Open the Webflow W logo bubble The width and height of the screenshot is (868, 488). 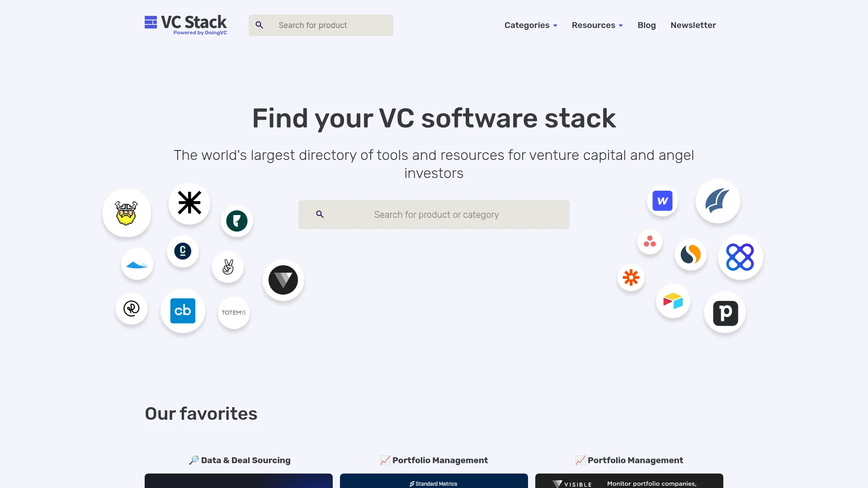[x=662, y=201]
